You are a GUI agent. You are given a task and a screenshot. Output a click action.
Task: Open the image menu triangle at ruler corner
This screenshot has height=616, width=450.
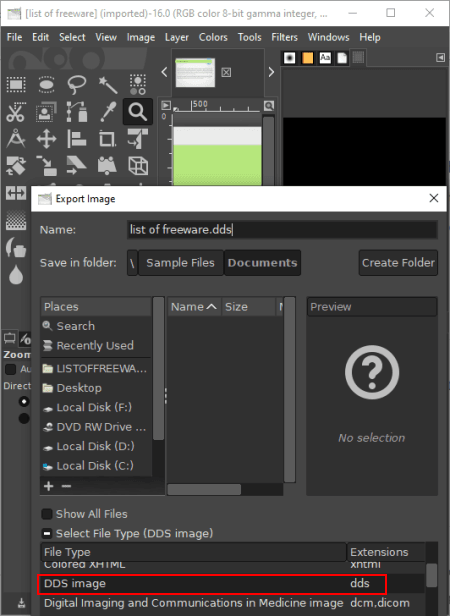click(x=166, y=105)
